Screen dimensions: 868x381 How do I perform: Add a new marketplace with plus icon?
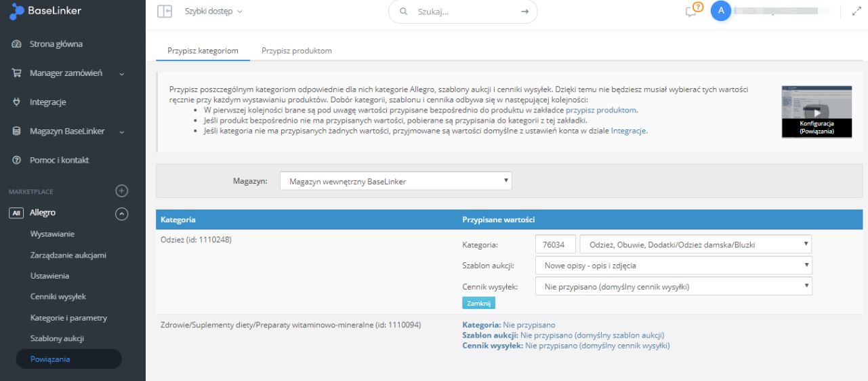pyautogui.click(x=122, y=191)
